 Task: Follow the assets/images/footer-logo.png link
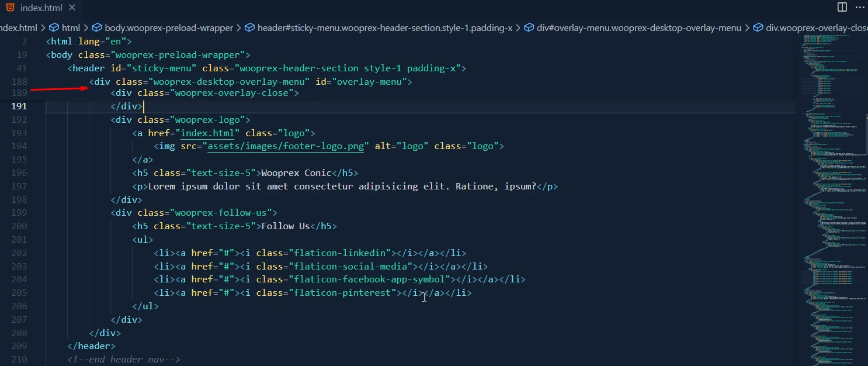[286, 146]
